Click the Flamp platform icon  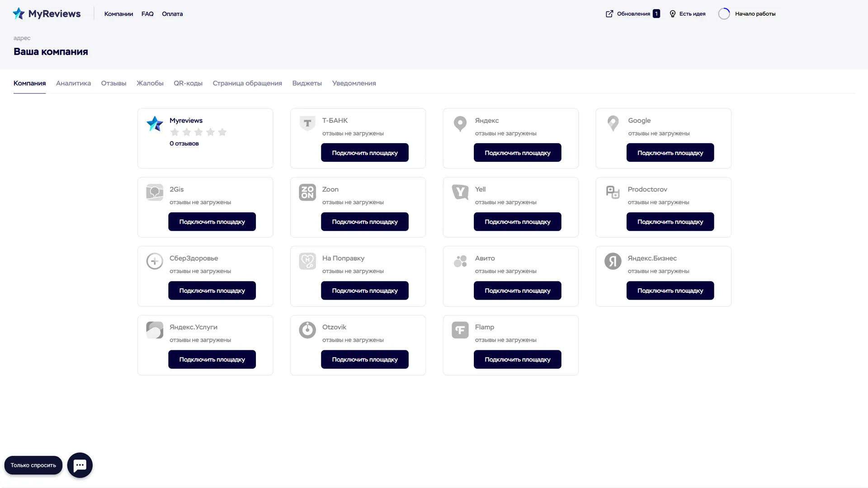pos(460,330)
